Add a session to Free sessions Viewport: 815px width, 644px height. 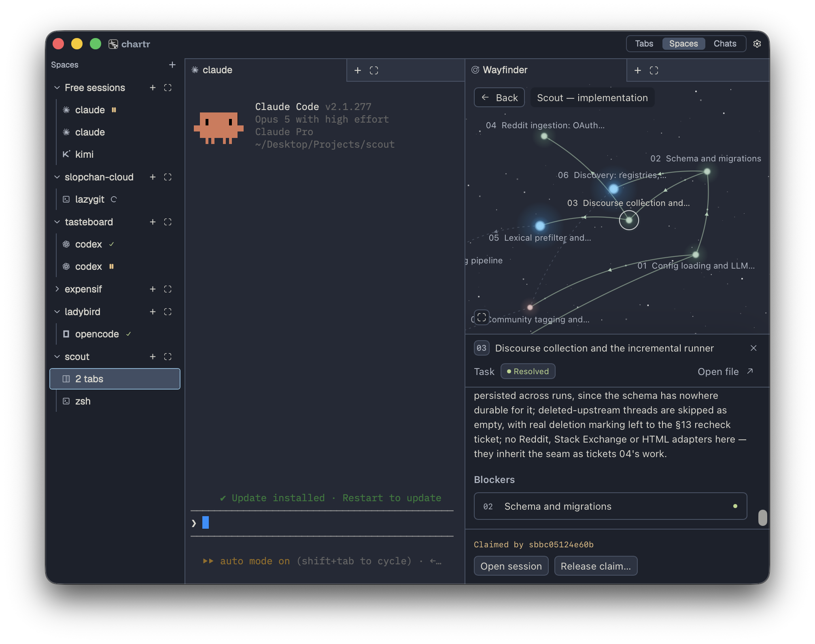click(x=153, y=88)
